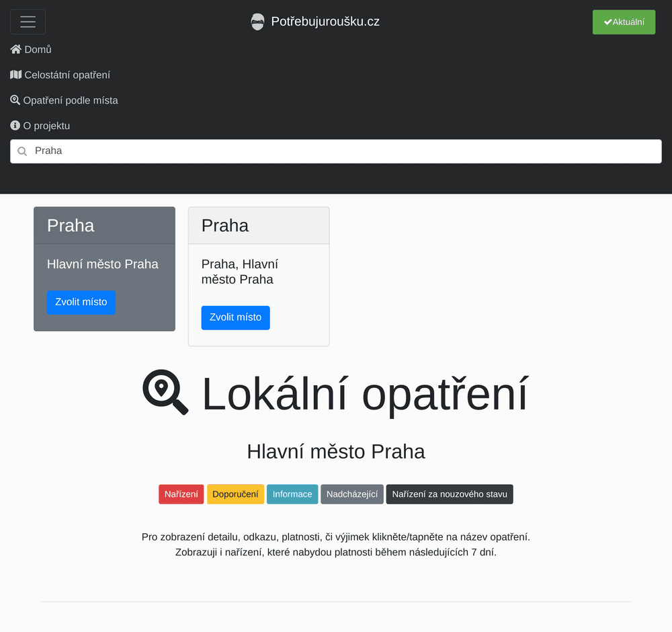Collapse the hamburger navigation menu
Screen dimensions: 672x632
[x=28, y=22]
